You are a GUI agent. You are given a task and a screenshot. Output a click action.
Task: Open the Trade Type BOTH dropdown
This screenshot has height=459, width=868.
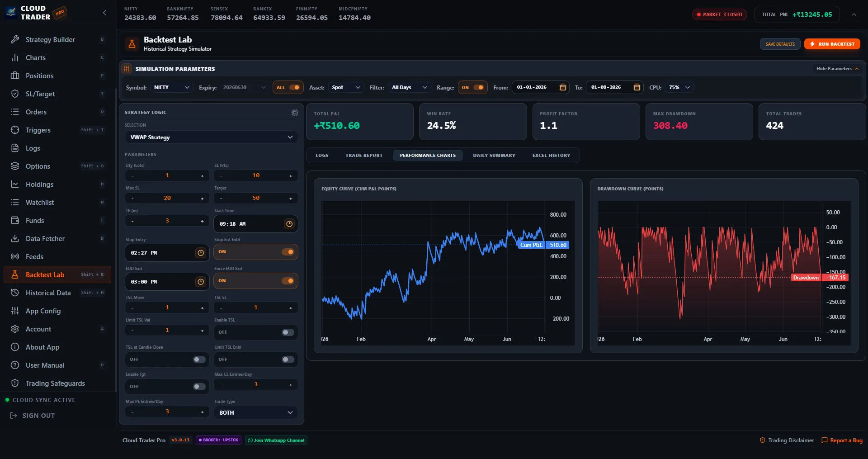click(x=256, y=412)
